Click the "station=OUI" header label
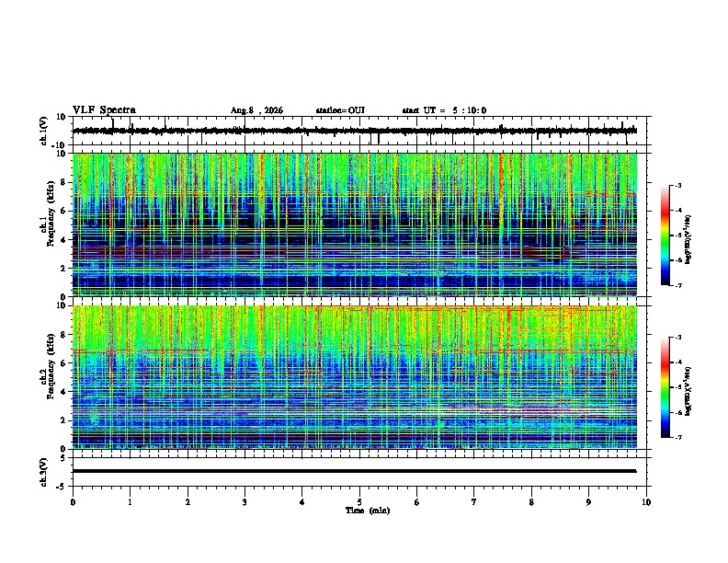Screen dimensions: 728x563 point(340,110)
